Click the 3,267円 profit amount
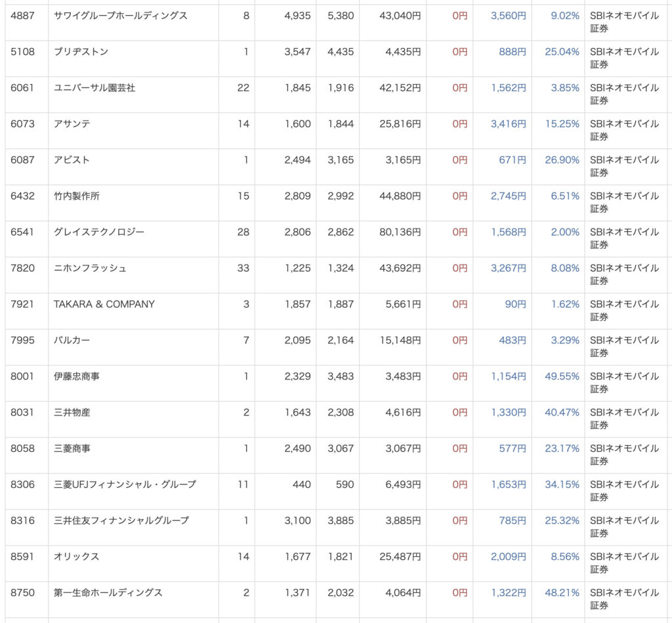The width and height of the screenshot is (672, 623). 509,268
